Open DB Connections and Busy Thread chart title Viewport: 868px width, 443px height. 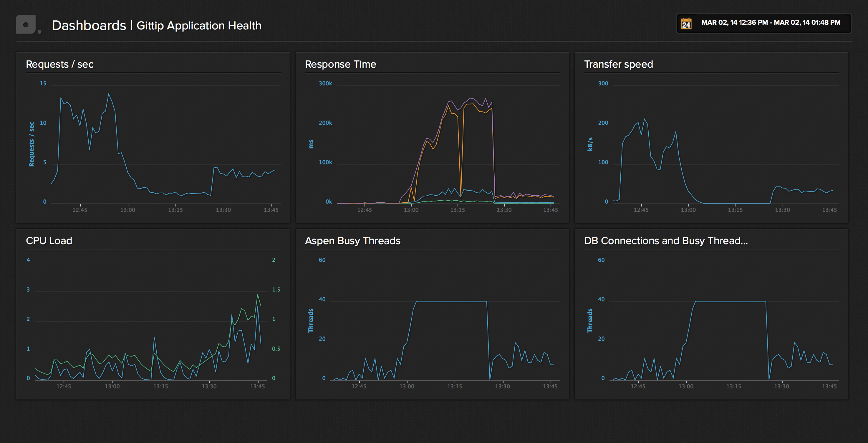tap(666, 240)
